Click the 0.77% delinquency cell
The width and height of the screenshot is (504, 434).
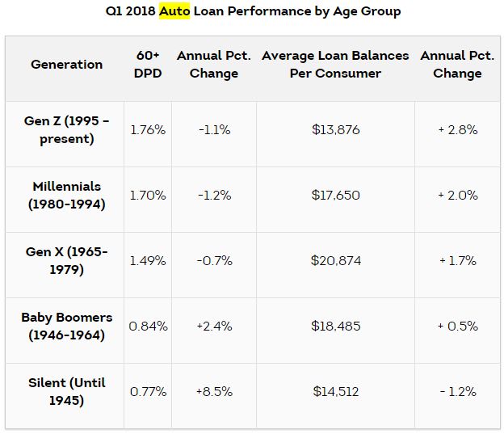148,391
